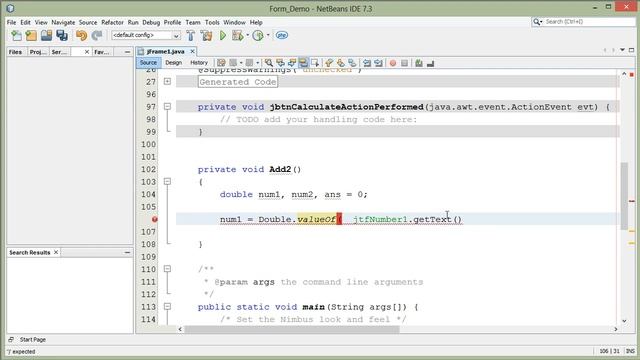Click the red error marker on line 106
The height and width of the screenshot is (360, 640).
(x=154, y=219)
